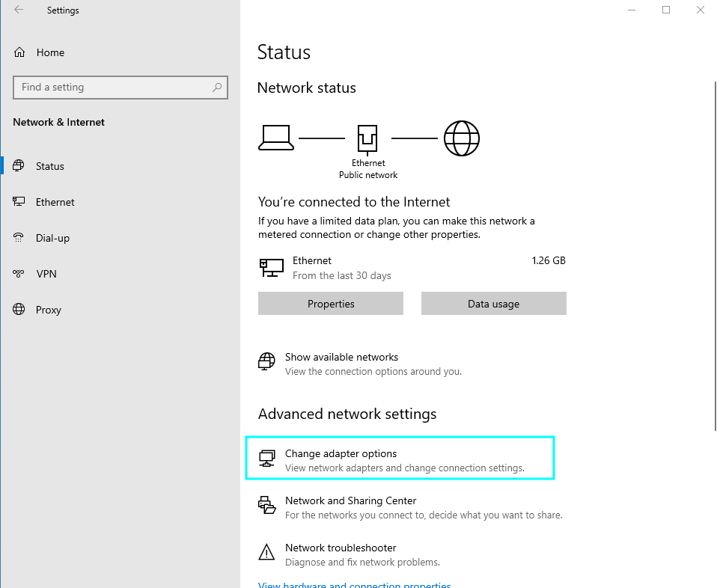Click the Dial-up icon in sidebar
Viewport: 717px width, 588px height.
point(19,237)
